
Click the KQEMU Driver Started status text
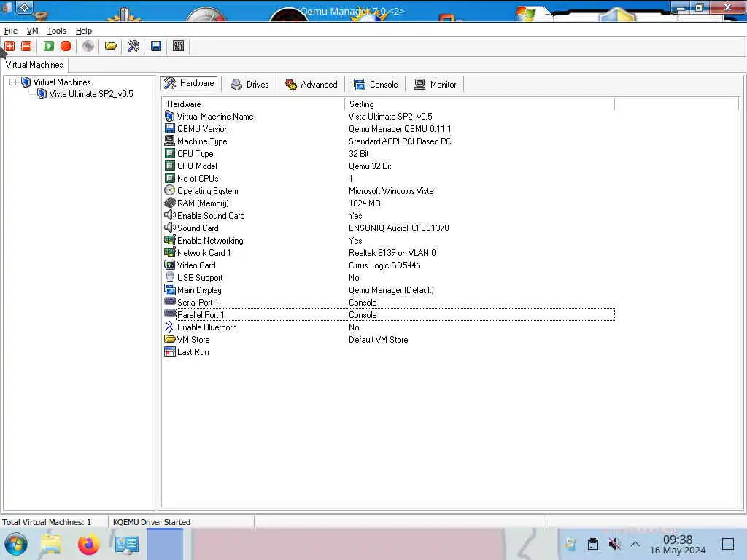tap(152, 522)
